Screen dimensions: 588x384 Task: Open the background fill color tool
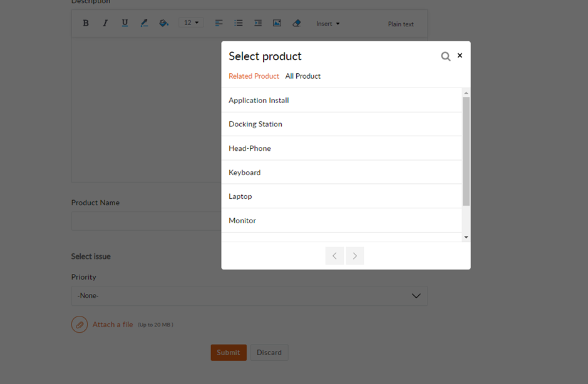coord(163,23)
